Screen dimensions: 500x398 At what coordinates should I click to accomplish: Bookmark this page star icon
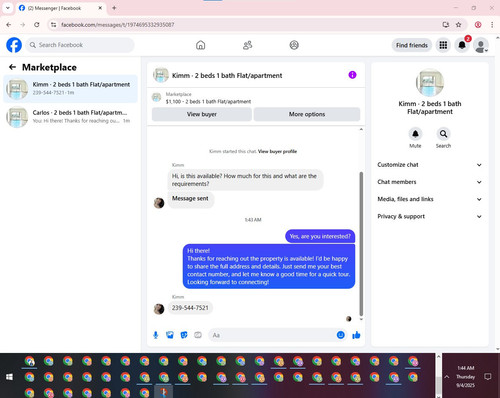click(x=459, y=25)
